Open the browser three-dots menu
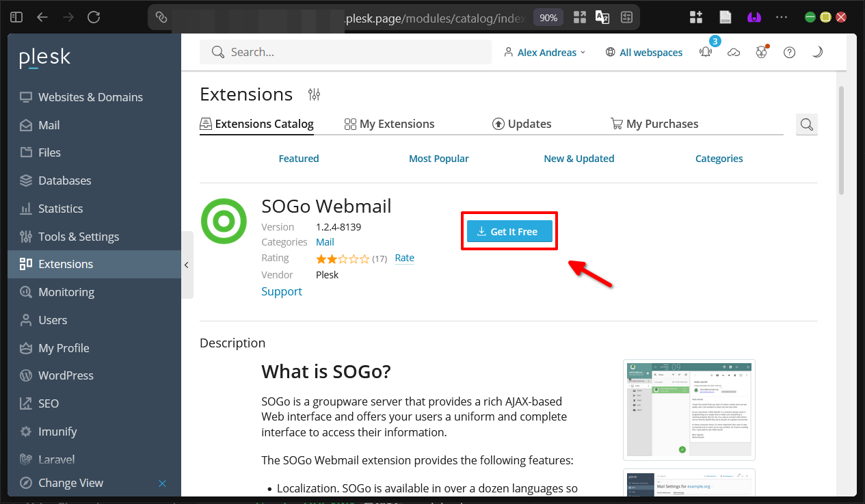Screen dimensions: 865x504 [782, 17]
